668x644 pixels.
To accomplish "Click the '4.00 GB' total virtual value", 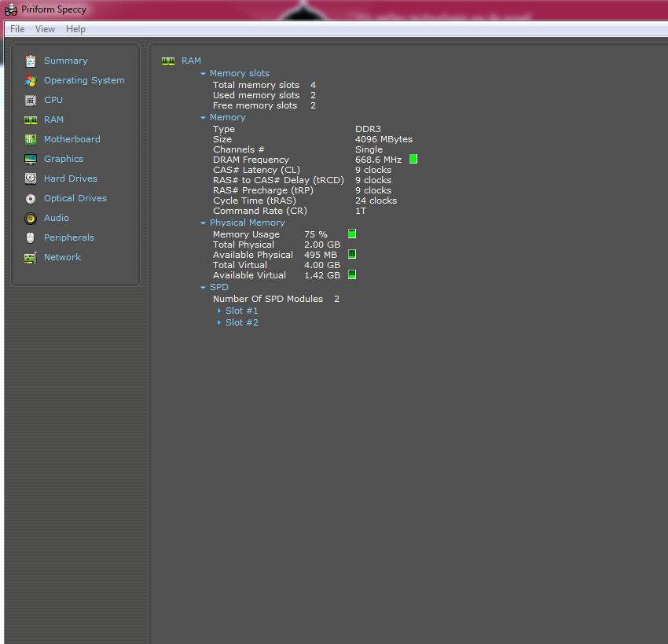I will pyautogui.click(x=322, y=265).
